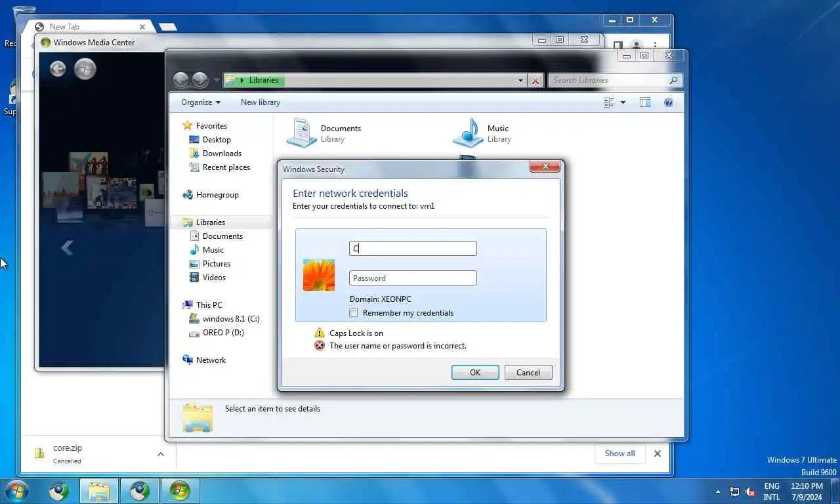Screen dimensions: 840x504
Task: Open the network status tray icon
Action: coord(734,492)
